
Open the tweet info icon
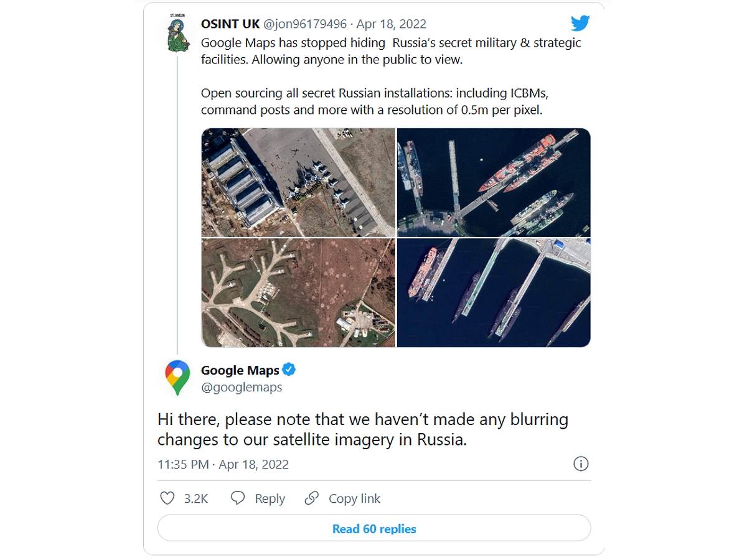coord(580,464)
